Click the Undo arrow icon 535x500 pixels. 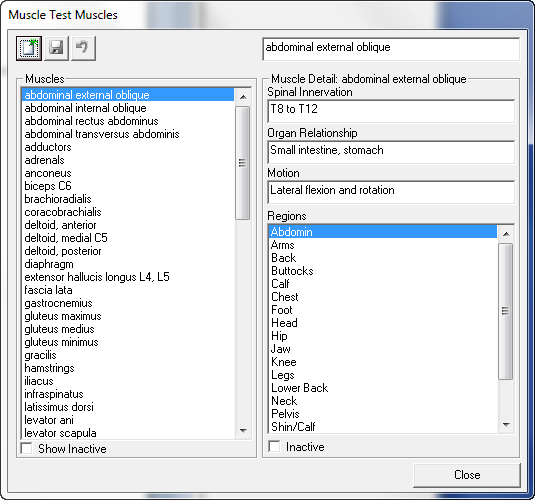click(x=83, y=48)
